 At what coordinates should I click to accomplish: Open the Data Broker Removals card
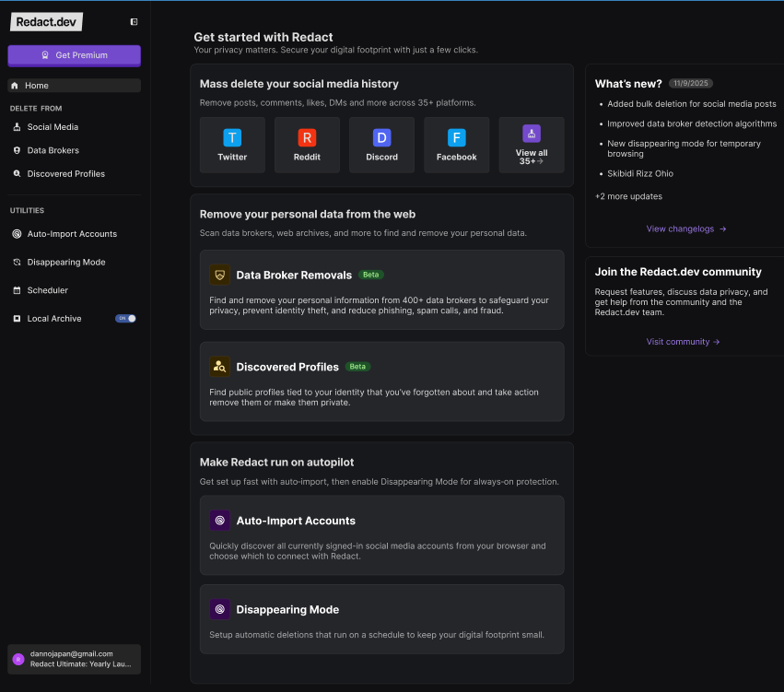tap(382, 289)
